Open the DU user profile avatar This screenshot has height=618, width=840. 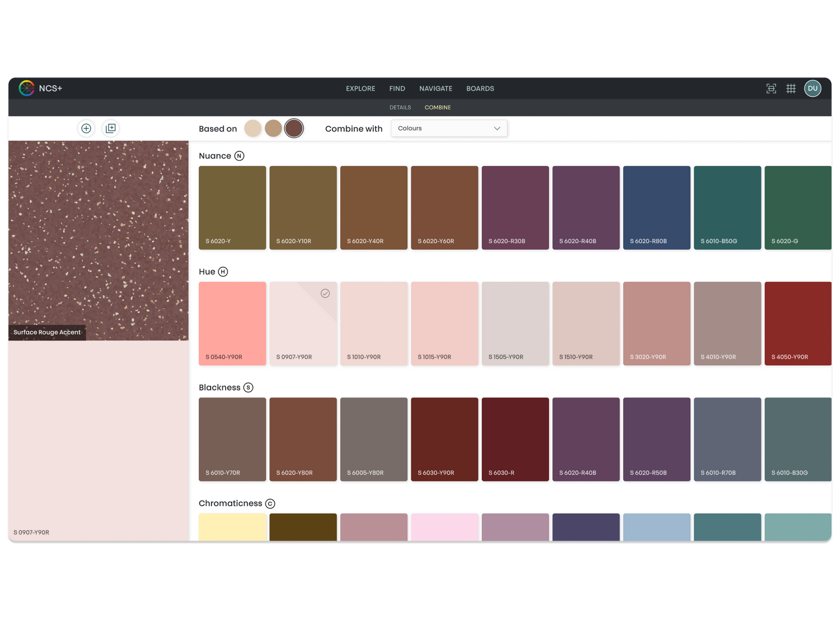[813, 89]
